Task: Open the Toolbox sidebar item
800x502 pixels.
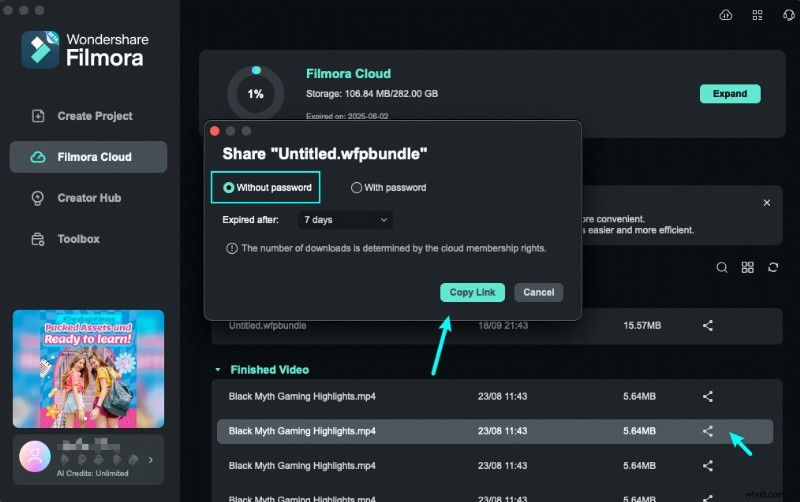Action: pyautogui.click(x=78, y=239)
